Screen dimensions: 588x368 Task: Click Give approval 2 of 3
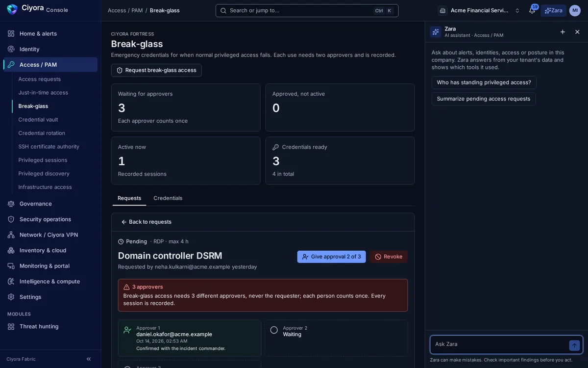click(331, 257)
